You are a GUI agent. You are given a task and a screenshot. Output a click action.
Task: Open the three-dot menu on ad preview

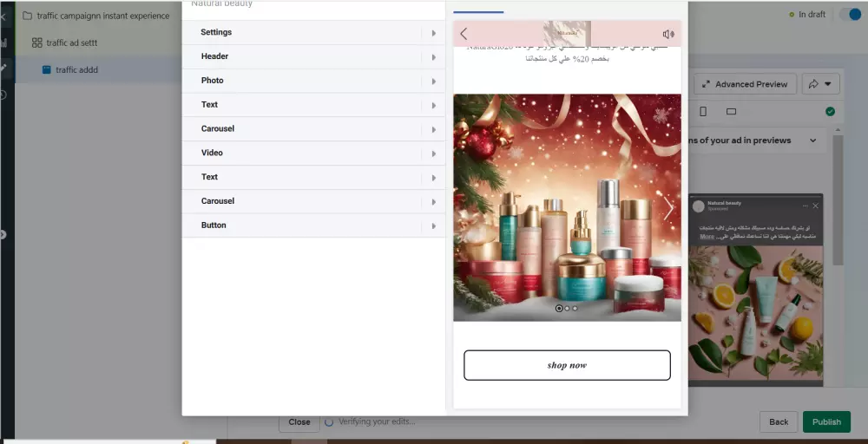coord(806,206)
